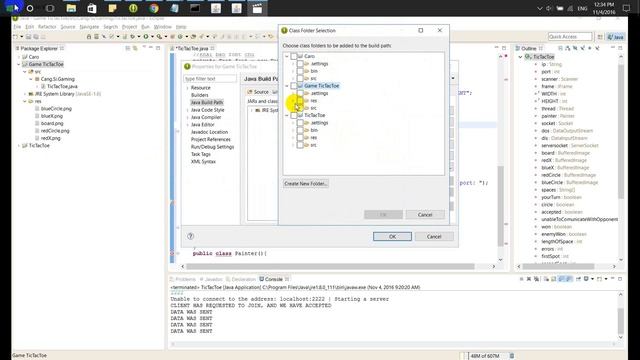
Task: Check .settings checkbox under Game TicTacToe
Action: click(300, 93)
